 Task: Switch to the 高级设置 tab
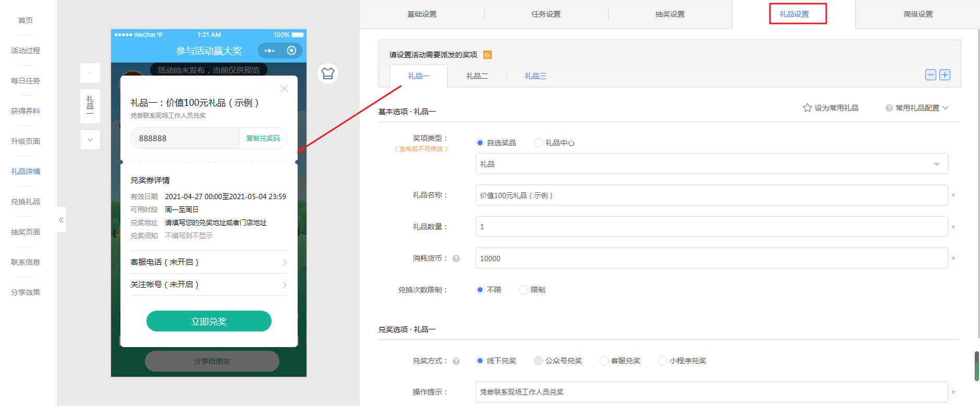918,14
